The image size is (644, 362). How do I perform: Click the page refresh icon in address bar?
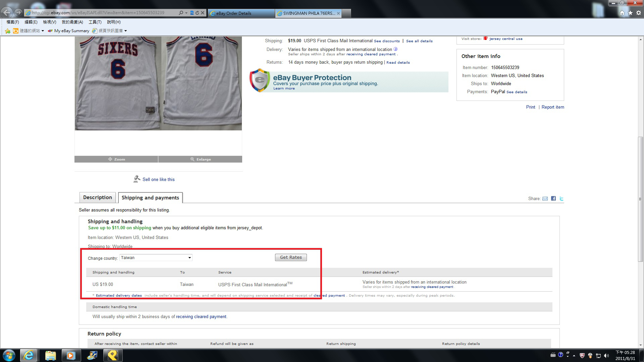coord(197,13)
